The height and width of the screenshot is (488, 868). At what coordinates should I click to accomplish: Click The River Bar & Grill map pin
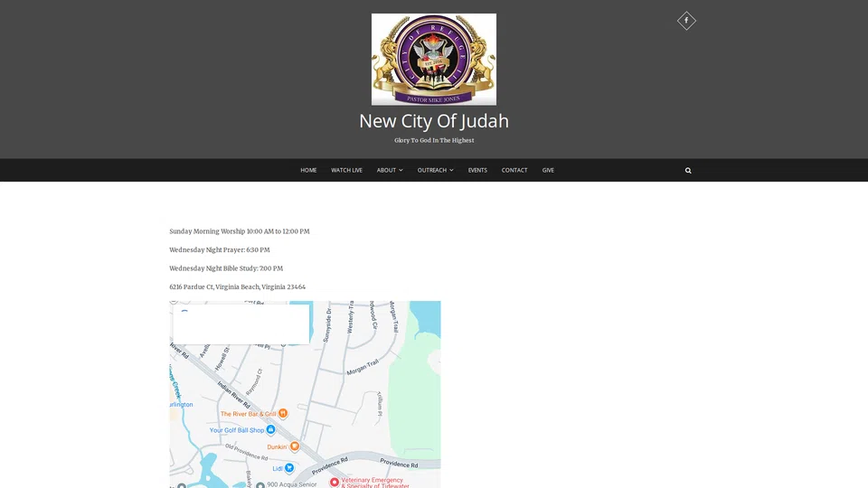pos(283,413)
